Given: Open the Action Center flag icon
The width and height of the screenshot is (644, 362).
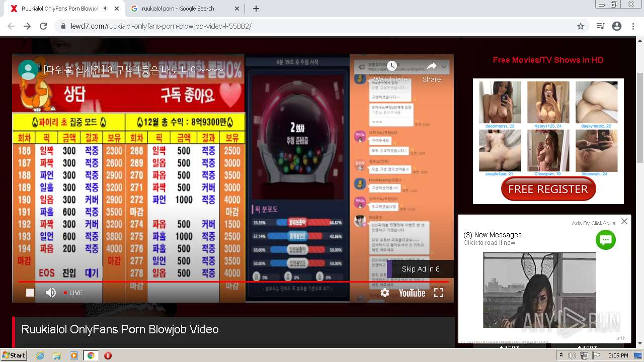Looking at the screenshot, I should pyautogui.click(x=595, y=355).
